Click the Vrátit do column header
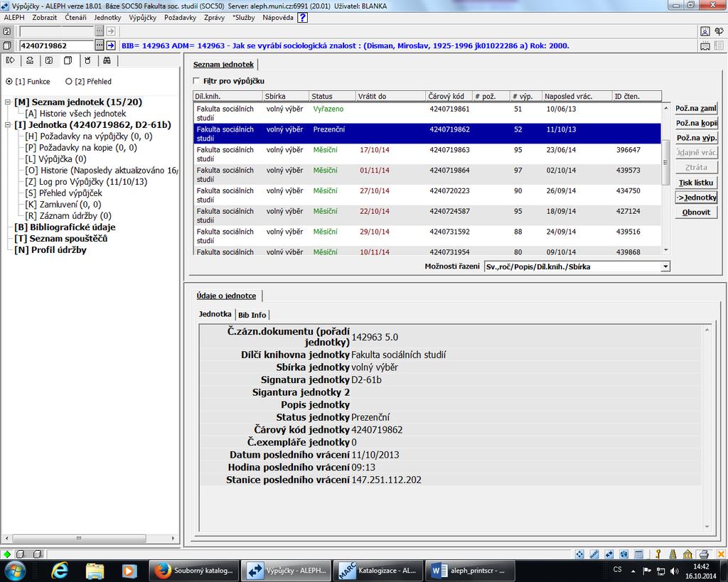 point(390,96)
